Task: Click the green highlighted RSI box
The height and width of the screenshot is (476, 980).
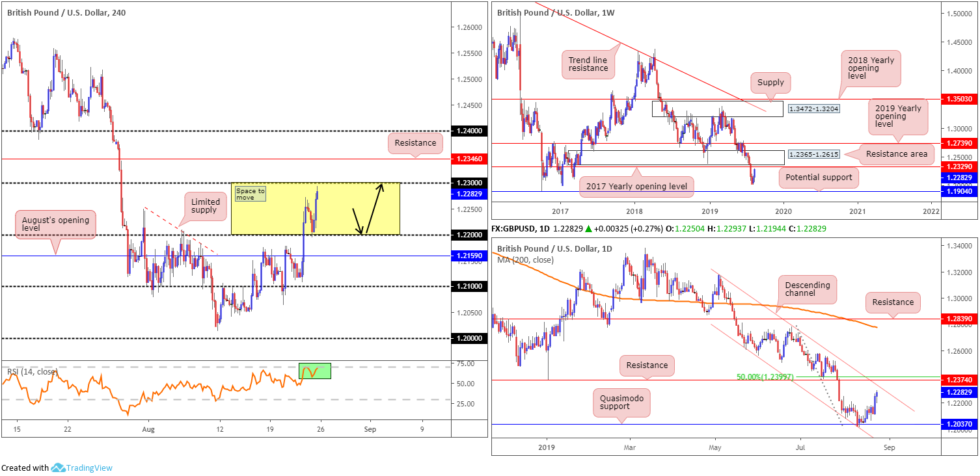Action: click(315, 371)
